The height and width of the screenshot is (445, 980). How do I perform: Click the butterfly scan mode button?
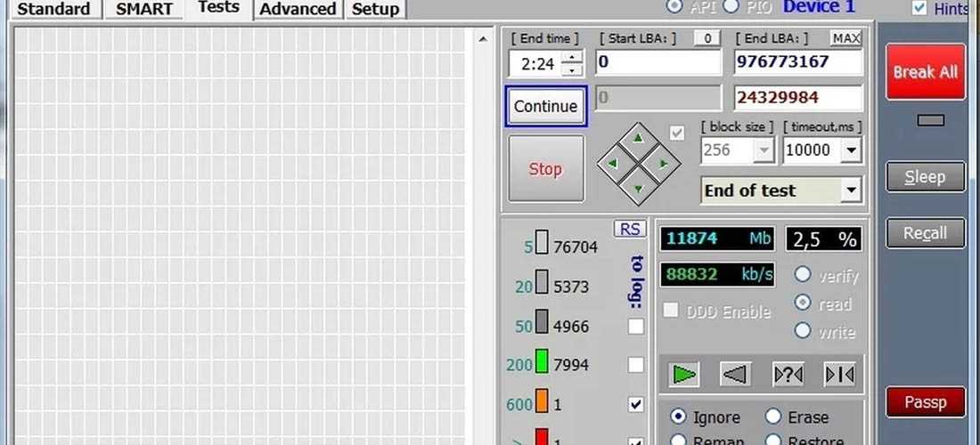840,375
